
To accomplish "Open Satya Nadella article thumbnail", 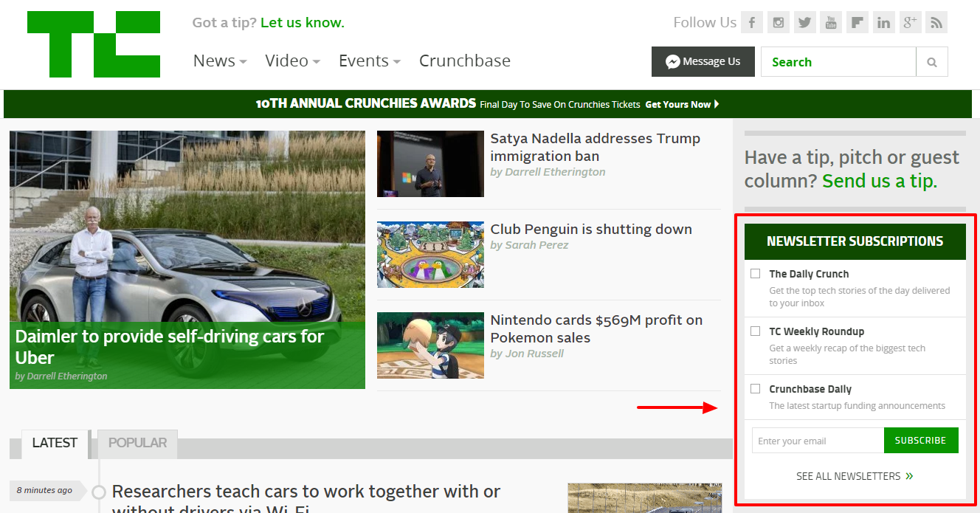I will [430, 164].
